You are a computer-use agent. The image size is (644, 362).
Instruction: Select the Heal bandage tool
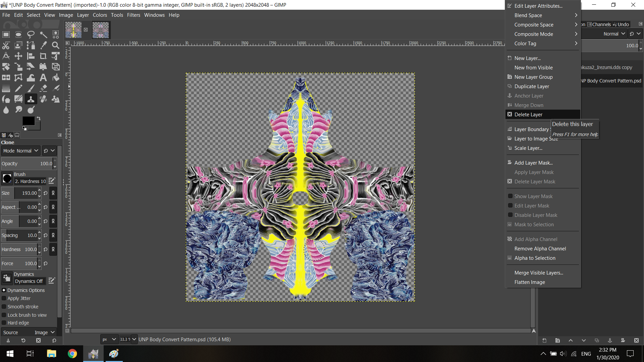click(x=43, y=99)
